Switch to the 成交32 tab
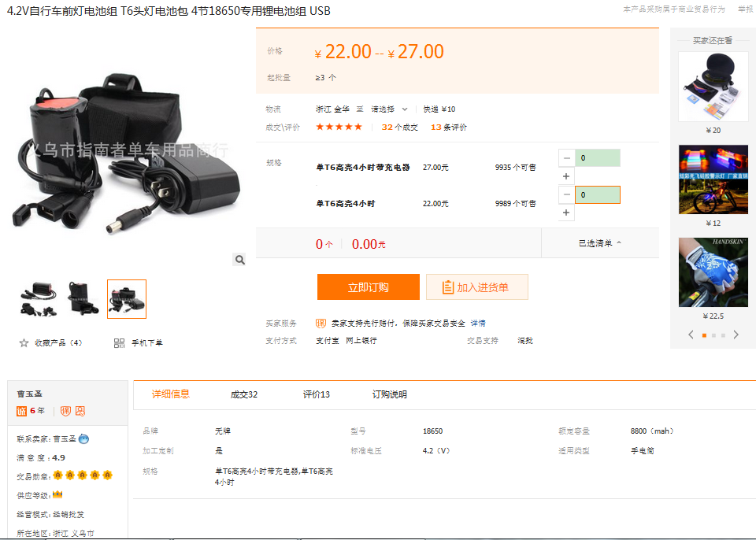756x540 pixels. (x=244, y=394)
